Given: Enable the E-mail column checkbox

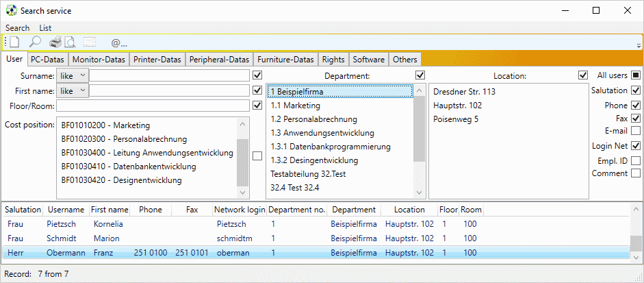Looking at the screenshot, I should point(636,131).
